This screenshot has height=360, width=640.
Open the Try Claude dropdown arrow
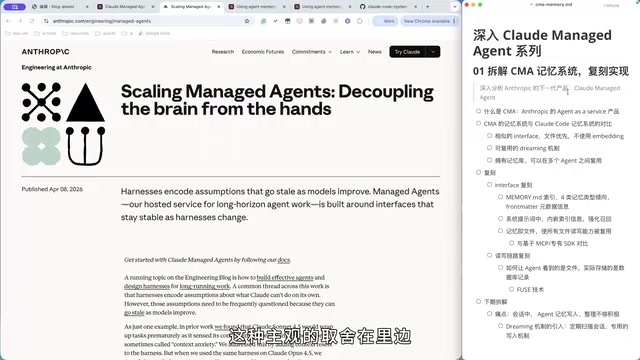point(433,52)
